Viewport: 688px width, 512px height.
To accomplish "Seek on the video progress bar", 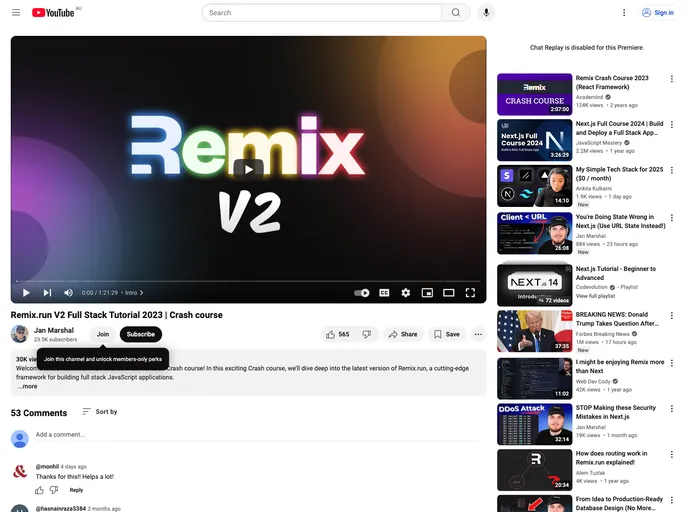I will (249, 281).
